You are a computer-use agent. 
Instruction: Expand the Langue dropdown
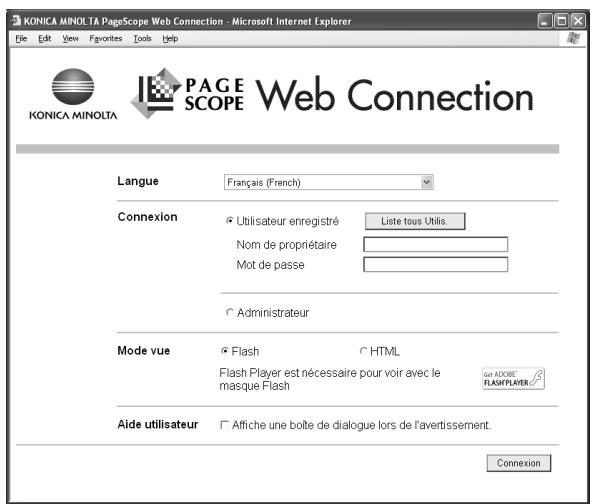[427, 182]
